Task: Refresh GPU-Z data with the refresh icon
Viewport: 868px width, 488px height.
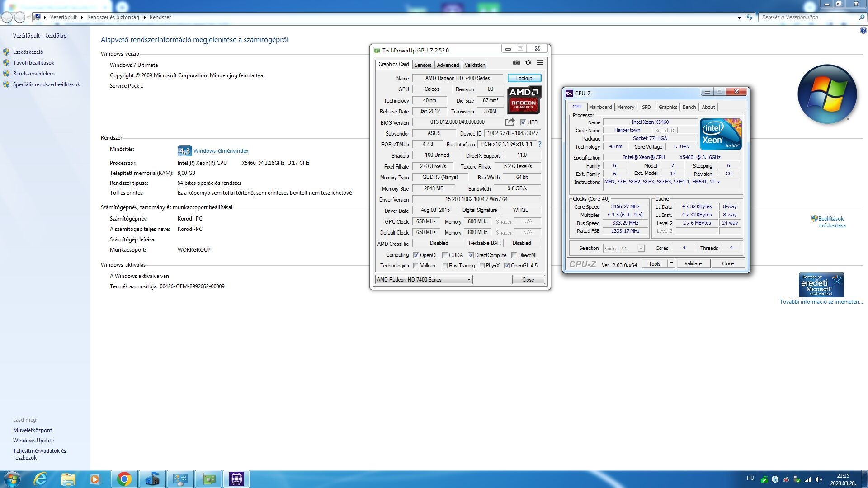Action: [528, 63]
